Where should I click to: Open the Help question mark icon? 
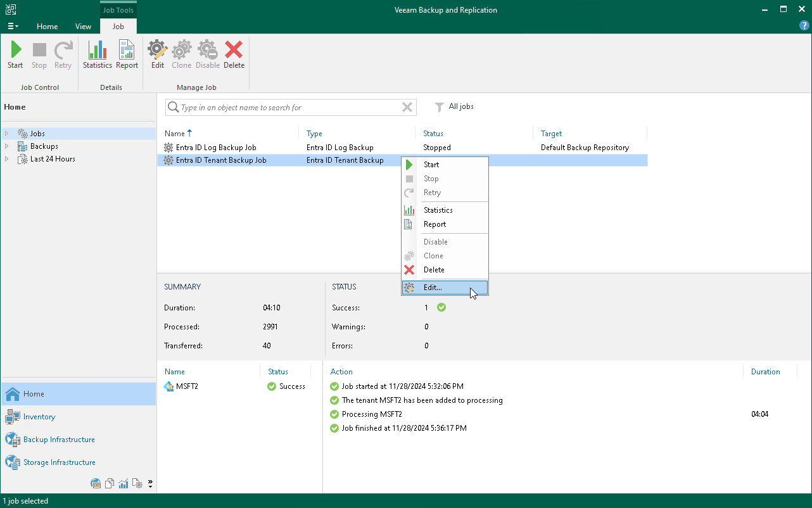pyautogui.click(x=804, y=26)
